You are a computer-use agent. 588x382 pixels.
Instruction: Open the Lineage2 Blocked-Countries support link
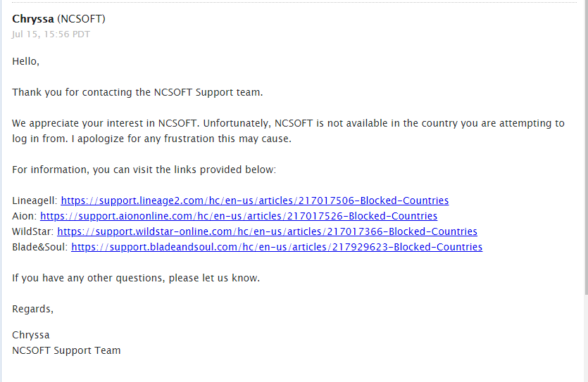click(x=254, y=200)
